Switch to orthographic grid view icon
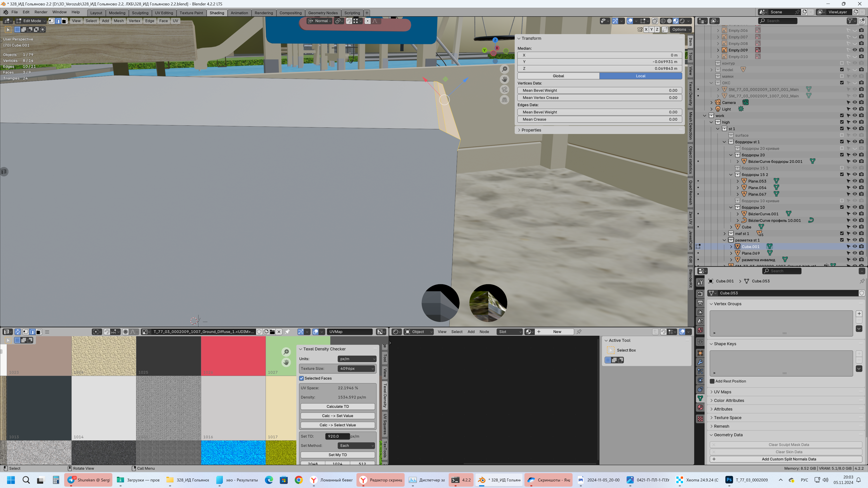The image size is (868, 488). tap(505, 100)
